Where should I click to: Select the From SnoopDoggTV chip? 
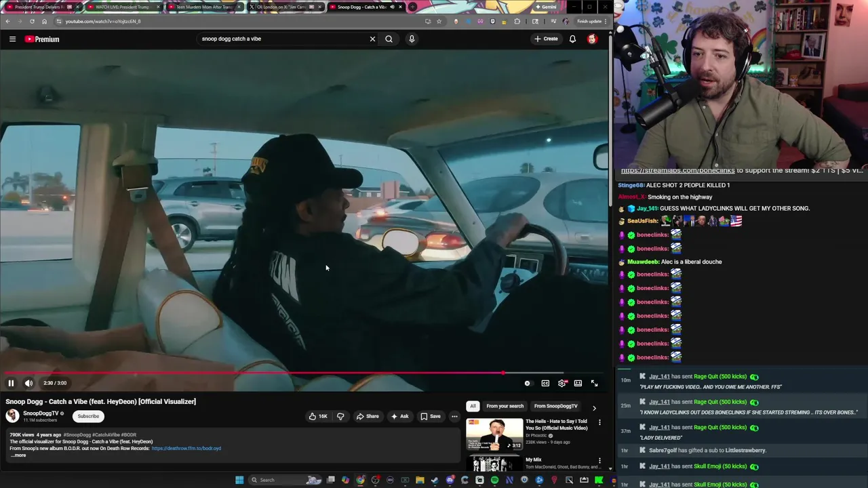tap(556, 406)
